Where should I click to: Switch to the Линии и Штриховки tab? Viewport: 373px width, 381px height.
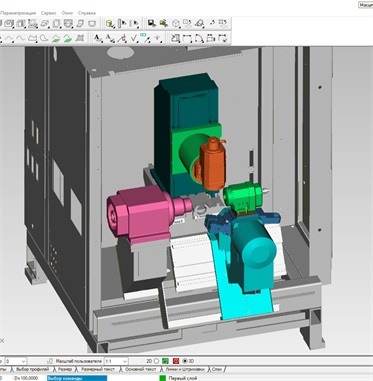(185, 369)
